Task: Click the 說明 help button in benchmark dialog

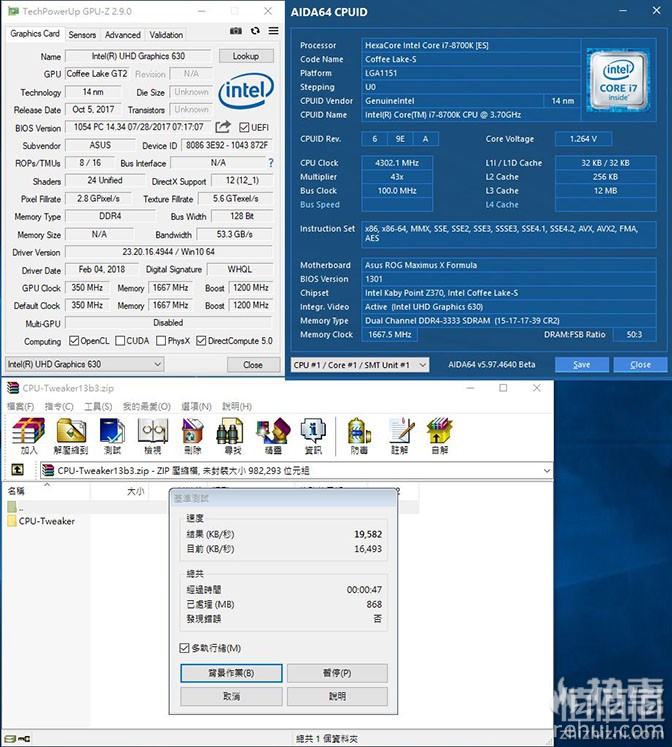Action: click(x=337, y=697)
